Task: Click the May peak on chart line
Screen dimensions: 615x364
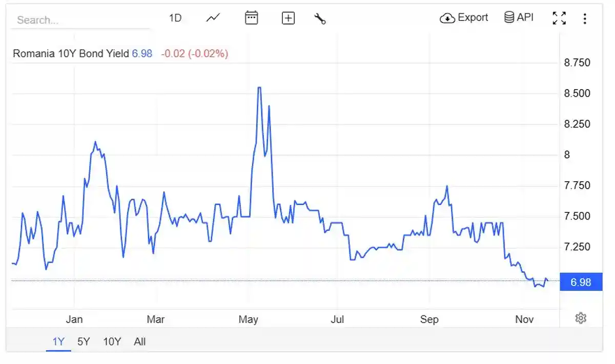Action: click(259, 88)
